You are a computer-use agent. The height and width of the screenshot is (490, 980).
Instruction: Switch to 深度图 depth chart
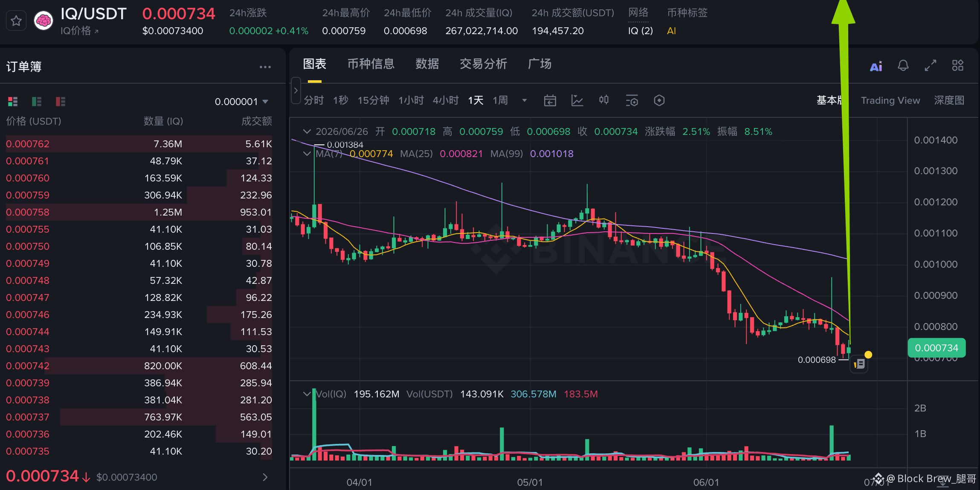click(x=949, y=100)
